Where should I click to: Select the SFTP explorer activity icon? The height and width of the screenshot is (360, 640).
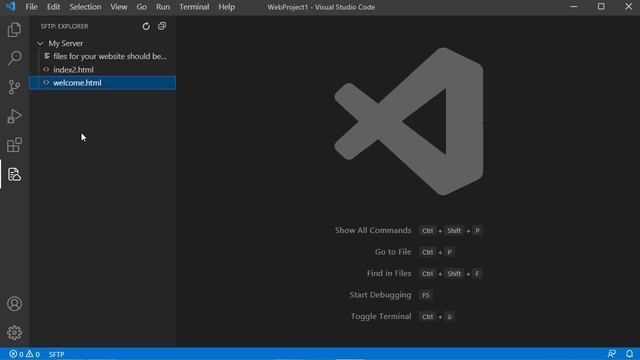14,174
